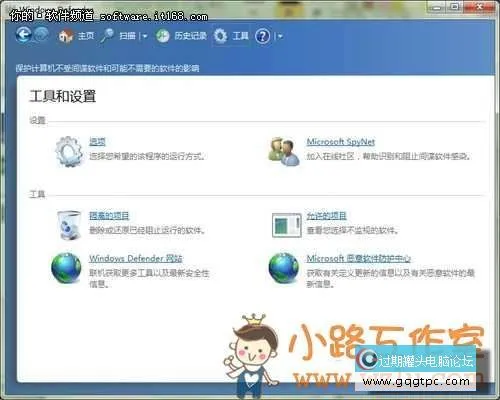Click the description under Windows Defender 网站

149,279
